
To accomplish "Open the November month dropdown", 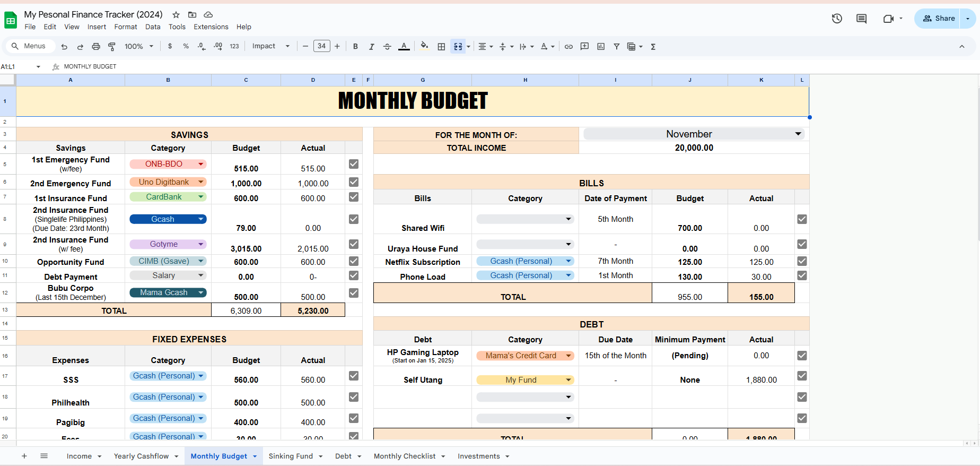I will click(x=694, y=134).
